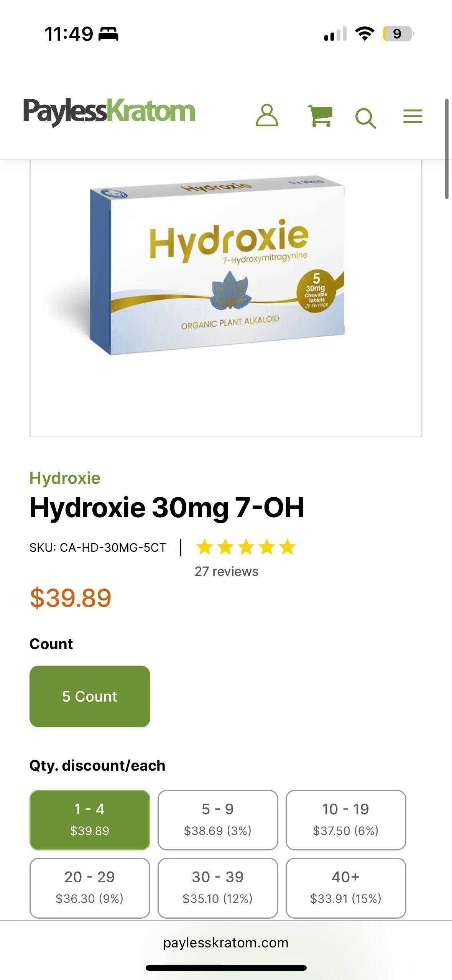Open the 27 reviews link
Viewport: 452px width, 980px height.
click(227, 571)
